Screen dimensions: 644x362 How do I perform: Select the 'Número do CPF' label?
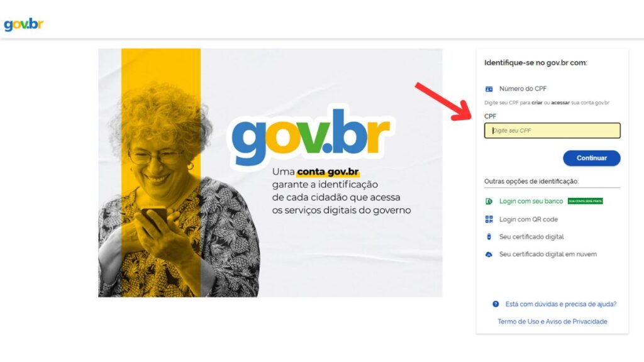523,89
